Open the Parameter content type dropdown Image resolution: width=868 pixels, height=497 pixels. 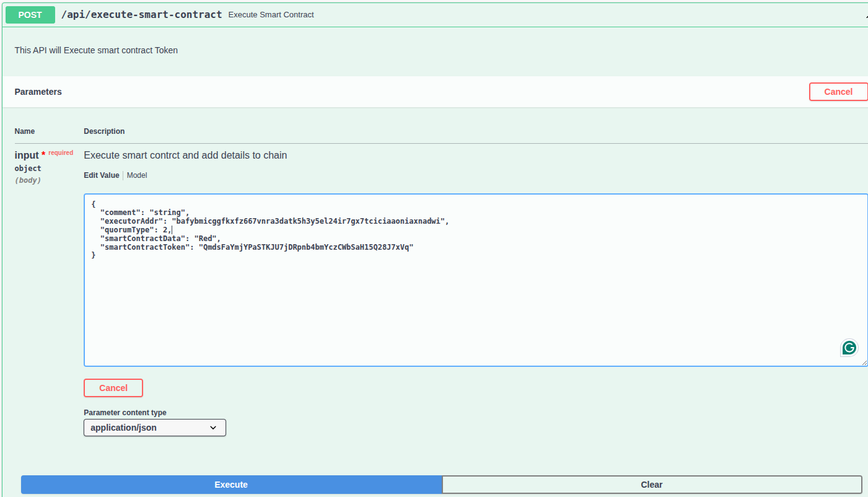155,428
